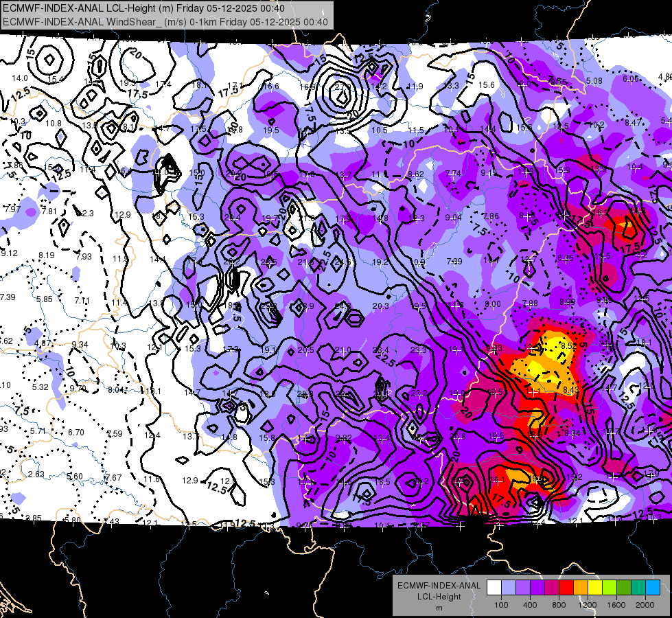This screenshot has height=618, width=672.
Task: Click the map value 7.97
Action: tap(12, 209)
